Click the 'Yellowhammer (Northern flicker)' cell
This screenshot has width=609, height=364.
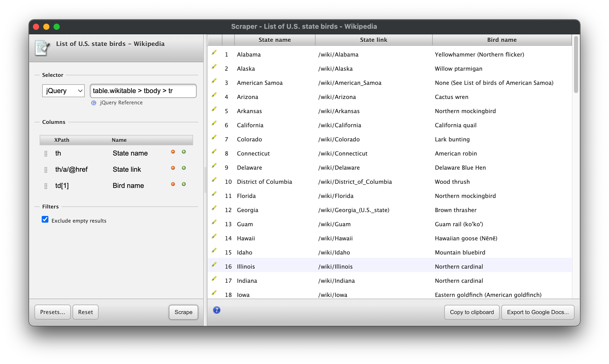pos(479,54)
